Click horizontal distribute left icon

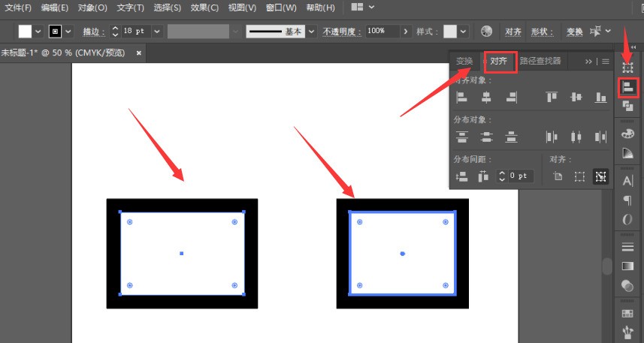pos(551,137)
